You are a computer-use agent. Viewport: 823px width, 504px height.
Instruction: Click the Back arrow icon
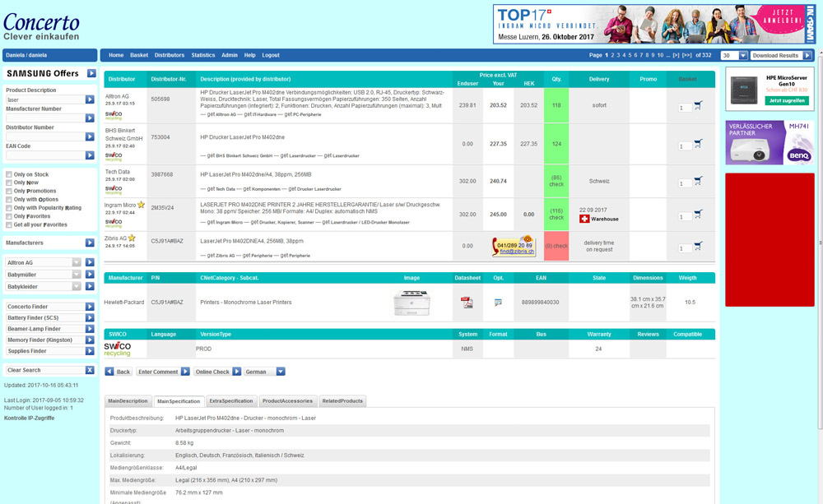click(109, 372)
